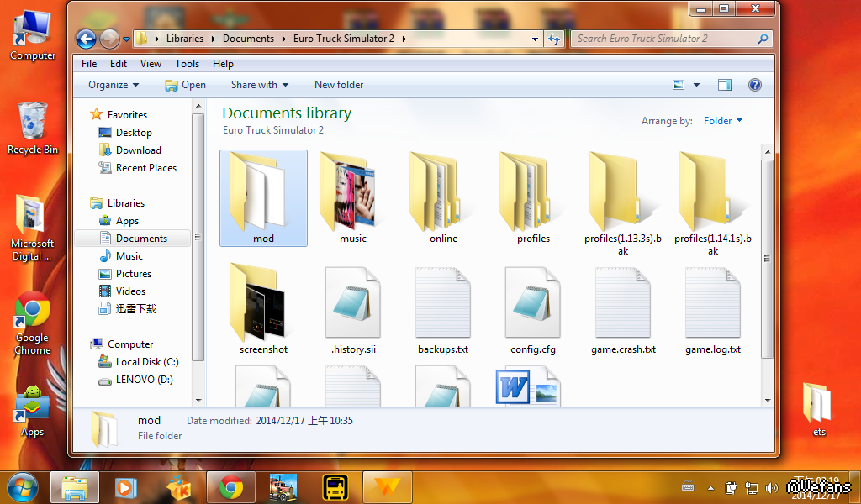Screen dimensions: 861x504
Task: Change the Arrange by Folder option
Action: tap(722, 121)
